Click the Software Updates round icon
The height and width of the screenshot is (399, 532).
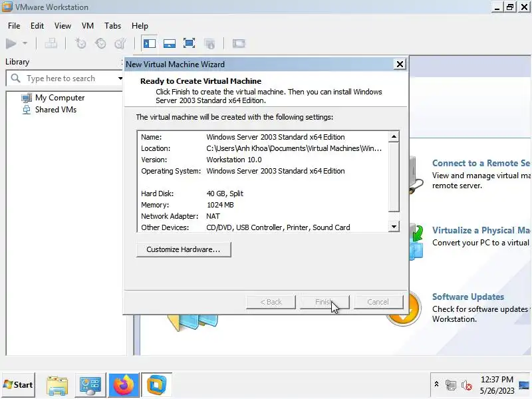(403, 309)
